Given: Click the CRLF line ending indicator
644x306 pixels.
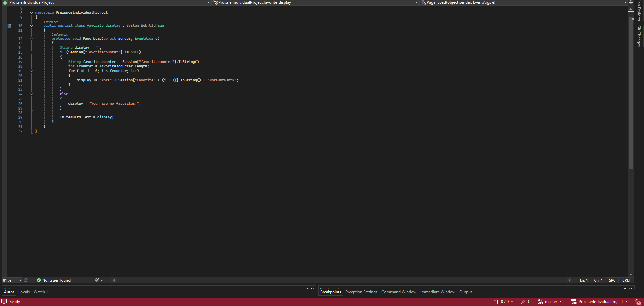Looking at the screenshot, I should coord(626,280).
